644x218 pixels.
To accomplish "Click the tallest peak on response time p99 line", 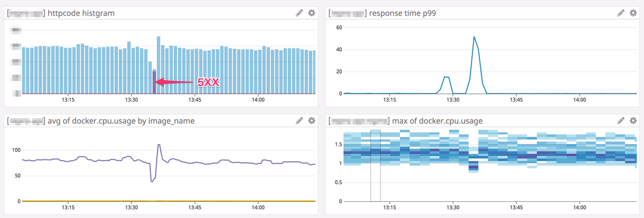I will (474, 37).
